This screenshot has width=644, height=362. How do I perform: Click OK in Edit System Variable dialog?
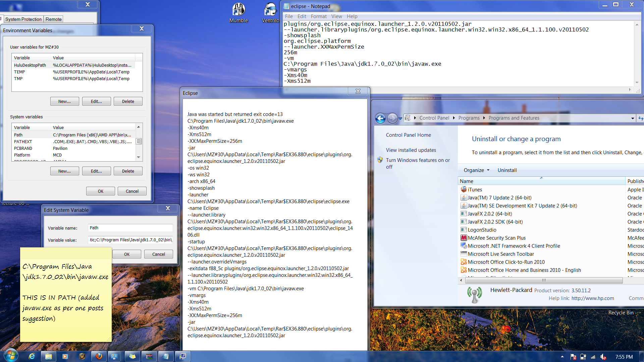tap(126, 254)
